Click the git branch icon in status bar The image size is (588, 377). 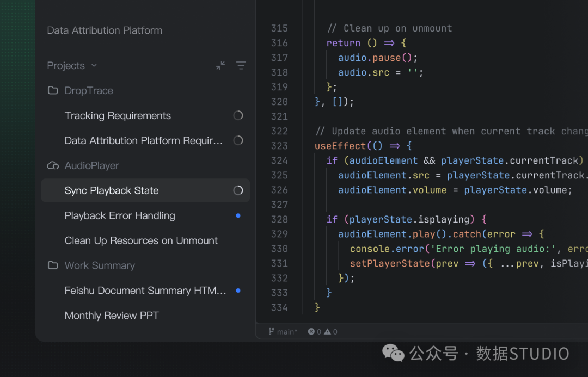tap(271, 332)
